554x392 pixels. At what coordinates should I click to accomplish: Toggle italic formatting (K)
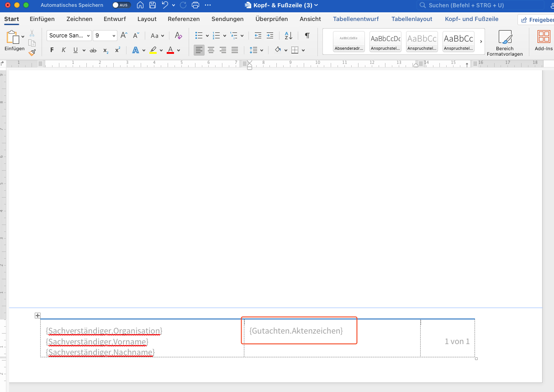64,50
